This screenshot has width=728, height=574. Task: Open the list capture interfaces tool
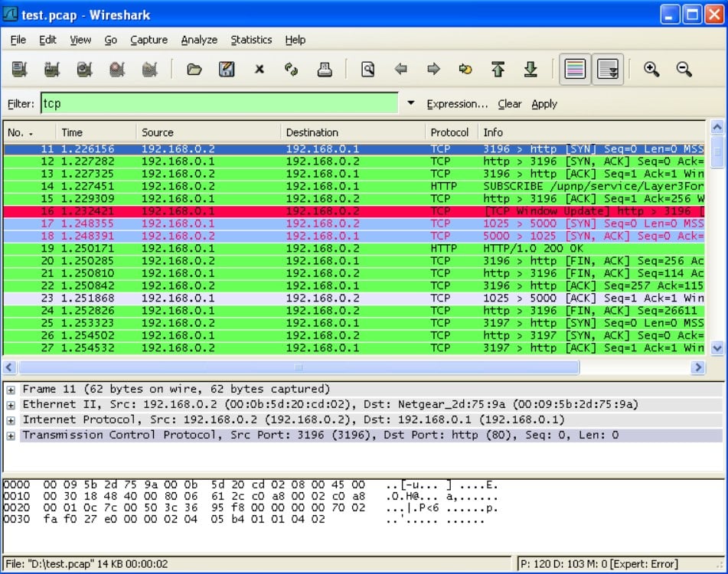click(19, 70)
